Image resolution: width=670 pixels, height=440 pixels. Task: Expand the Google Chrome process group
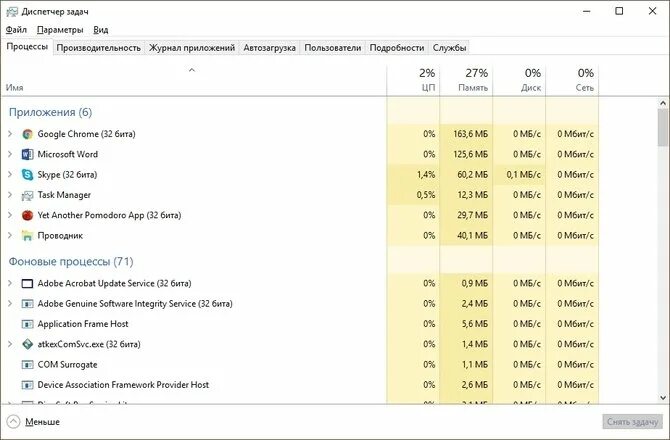[x=10, y=134]
